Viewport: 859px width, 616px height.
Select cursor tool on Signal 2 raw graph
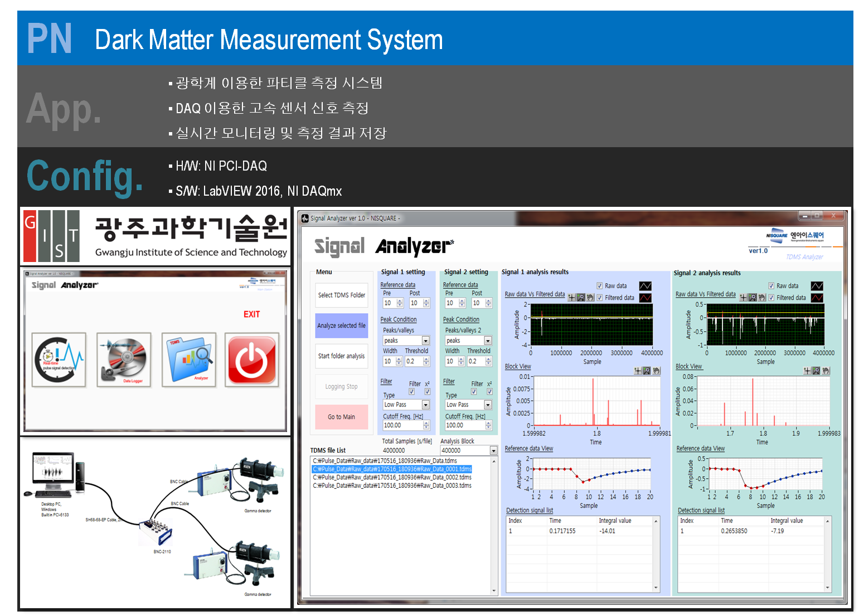744,298
